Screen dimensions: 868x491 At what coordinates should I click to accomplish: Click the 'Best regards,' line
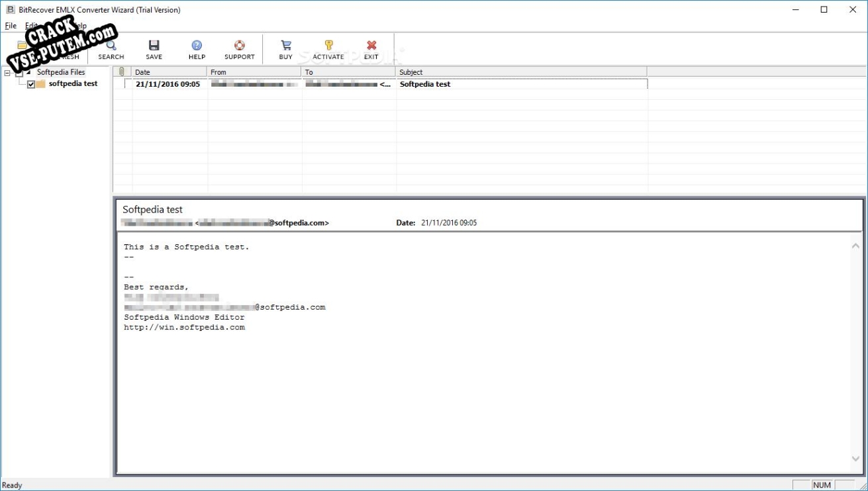(x=156, y=287)
